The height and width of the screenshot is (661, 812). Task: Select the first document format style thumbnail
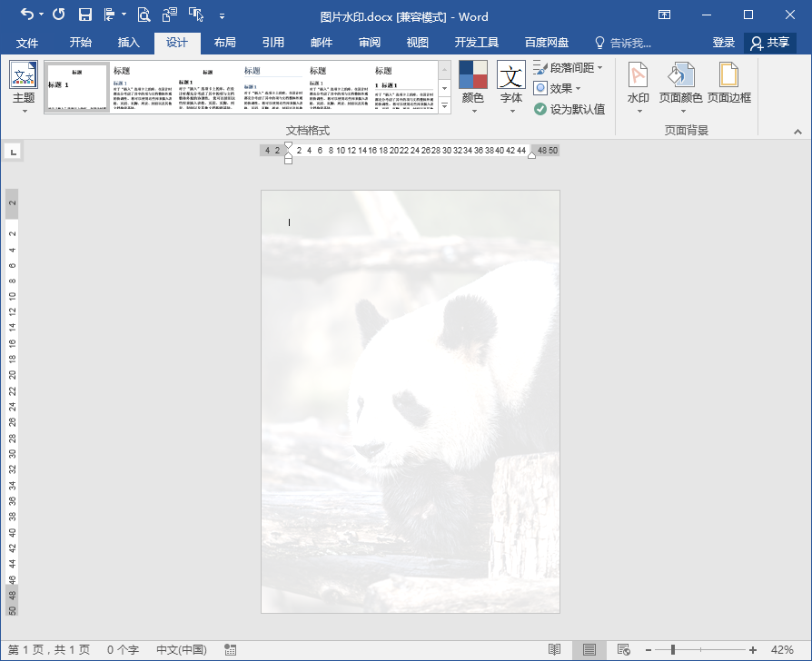pos(77,86)
